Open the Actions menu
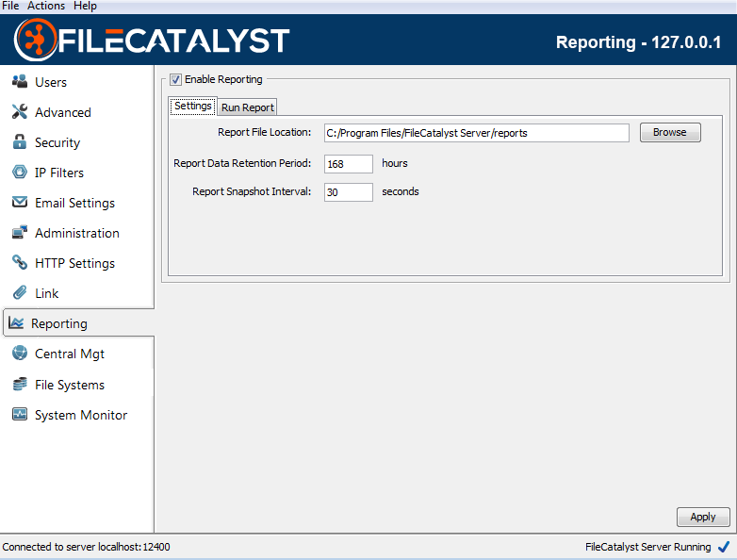This screenshot has width=737, height=560. [x=46, y=6]
